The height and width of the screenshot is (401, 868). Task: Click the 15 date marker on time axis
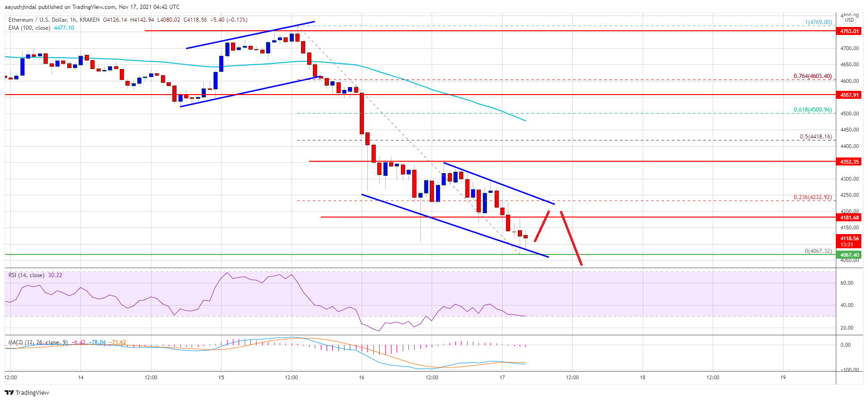(221, 377)
